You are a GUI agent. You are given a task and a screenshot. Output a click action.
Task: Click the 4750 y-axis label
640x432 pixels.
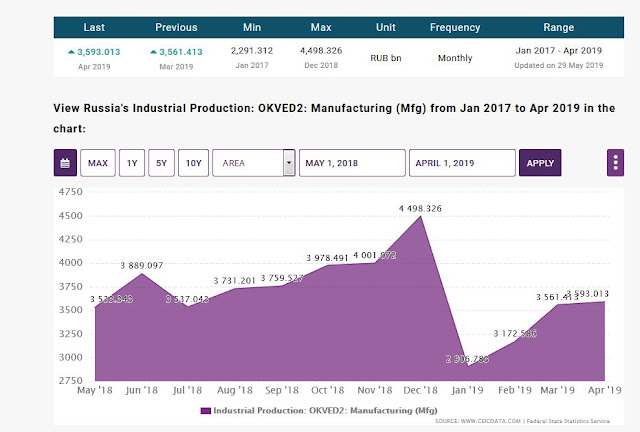click(x=70, y=192)
